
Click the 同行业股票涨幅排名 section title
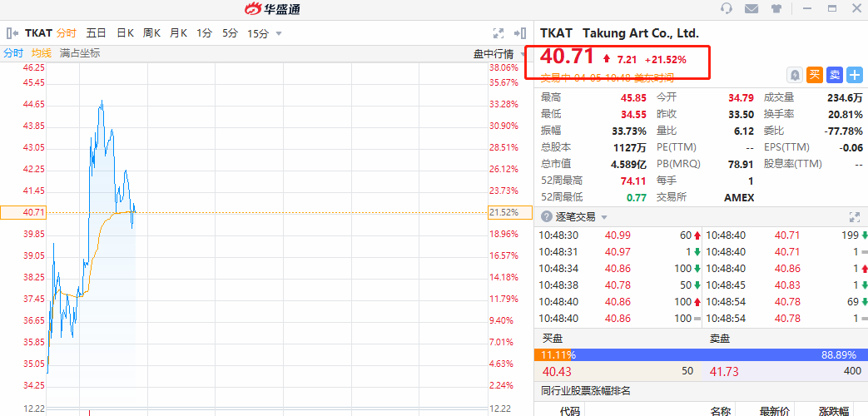pyautogui.click(x=586, y=391)
